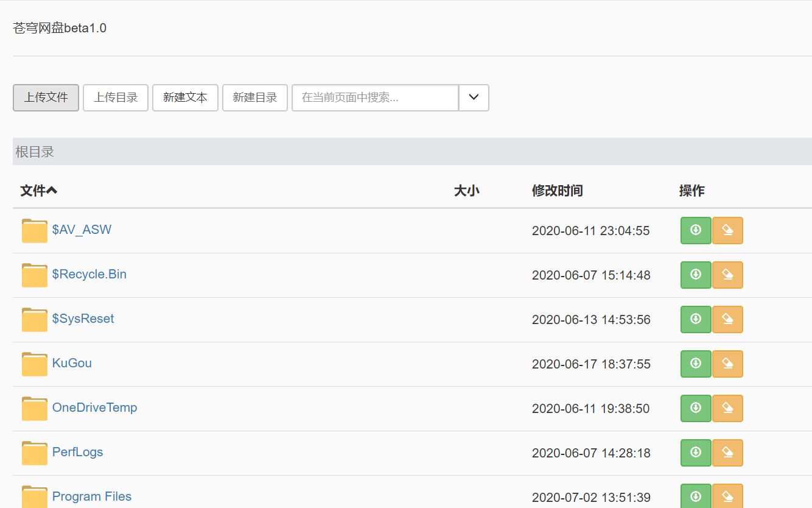This screenshot has width=812, height=508.
Task: Click the Program Files folder icon
Action: pos(35,497)
